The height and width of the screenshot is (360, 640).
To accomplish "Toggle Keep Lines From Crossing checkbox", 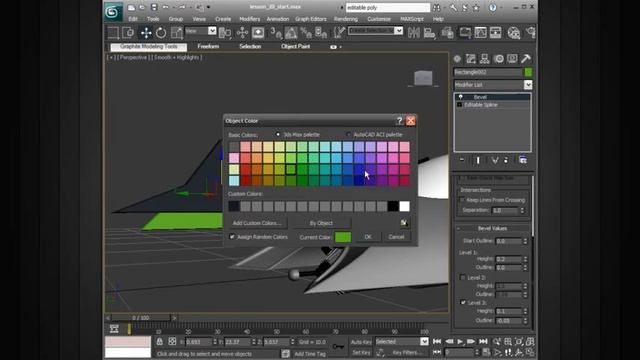I will click(462, 200).
